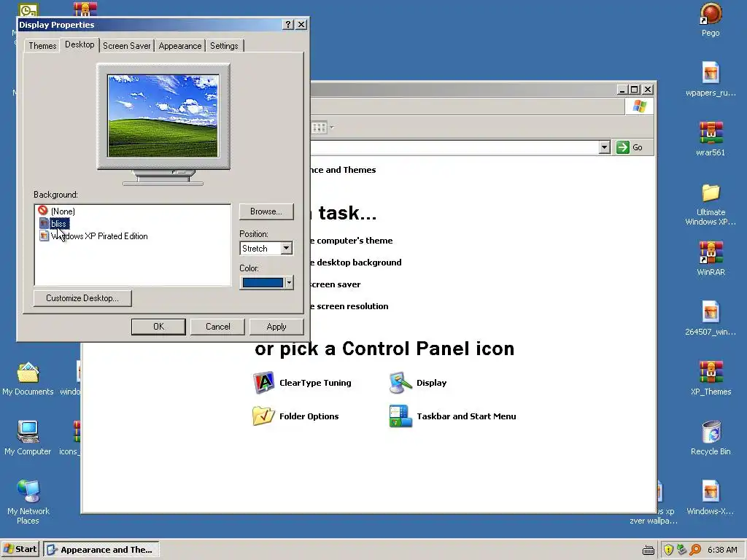
Task: Switch to the Themes tab
Action: point(42,46)
